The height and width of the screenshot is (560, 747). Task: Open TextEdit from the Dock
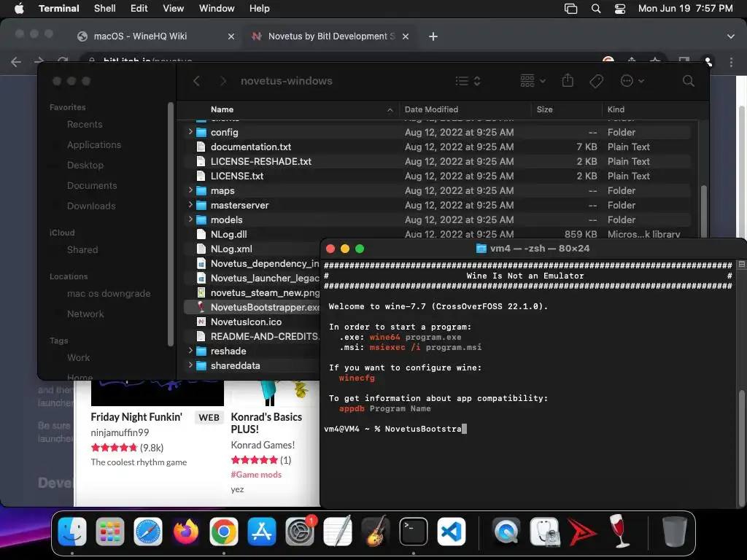pos(337,531)
